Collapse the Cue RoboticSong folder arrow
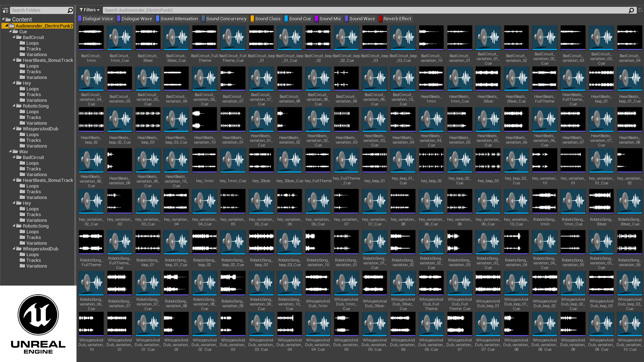 pos(14,106)
